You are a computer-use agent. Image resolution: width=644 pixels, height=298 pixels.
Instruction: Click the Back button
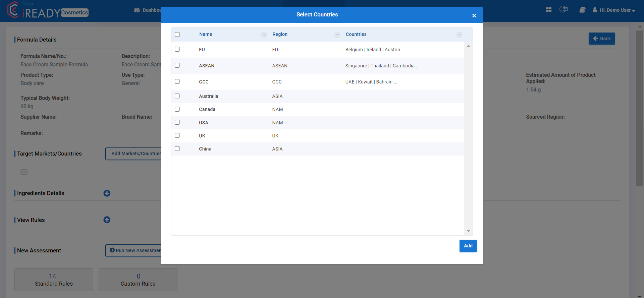point(602,39)
